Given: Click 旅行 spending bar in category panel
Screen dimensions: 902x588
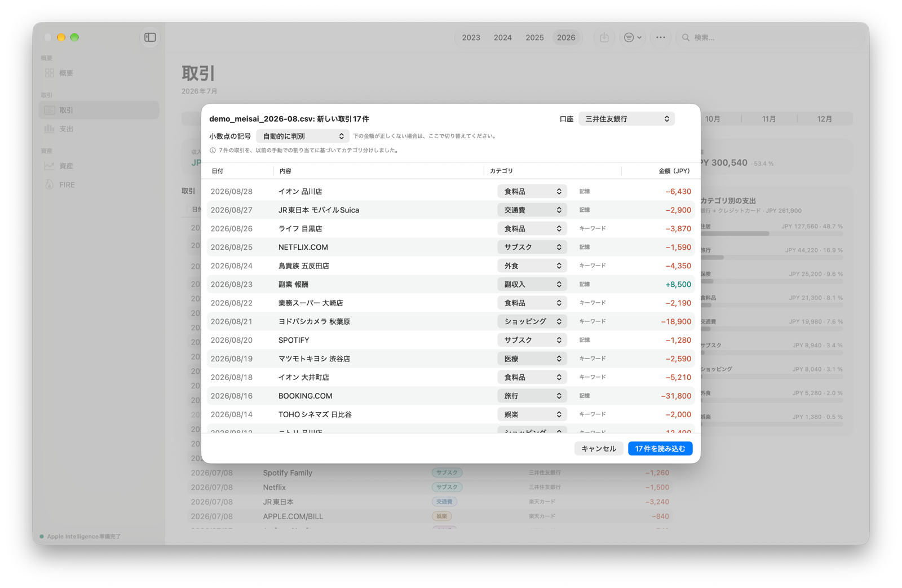Looking at the screenshot, I should (x=772, y=257).
